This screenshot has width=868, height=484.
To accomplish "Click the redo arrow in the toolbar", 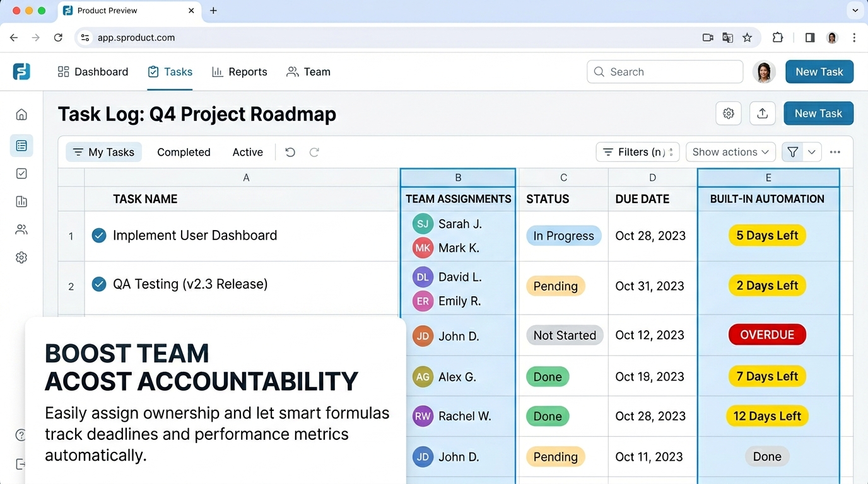I will (314, 152).
